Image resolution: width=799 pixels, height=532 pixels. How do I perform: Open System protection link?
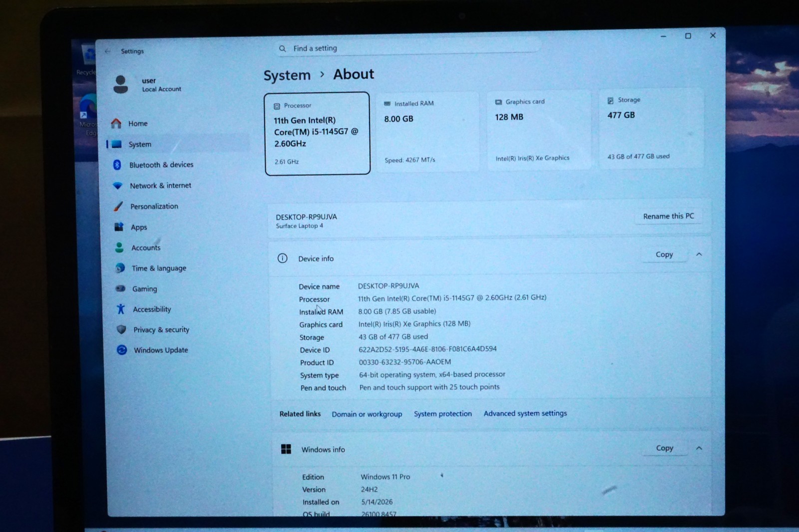(443, 414)
